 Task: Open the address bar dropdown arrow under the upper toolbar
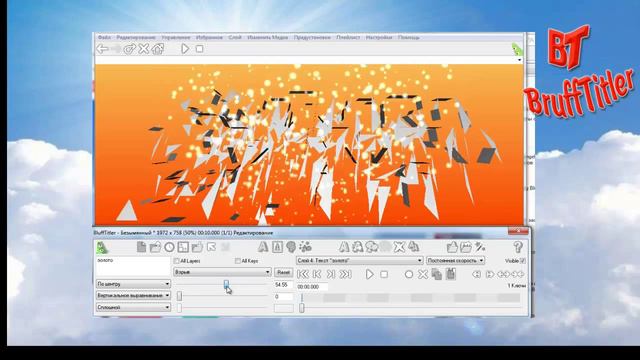point(519,60)
